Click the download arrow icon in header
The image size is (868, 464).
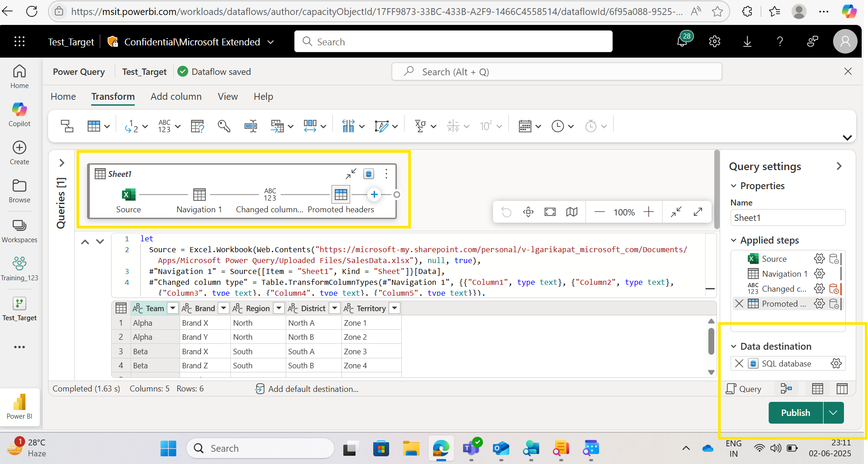click(x=747, y=42)
